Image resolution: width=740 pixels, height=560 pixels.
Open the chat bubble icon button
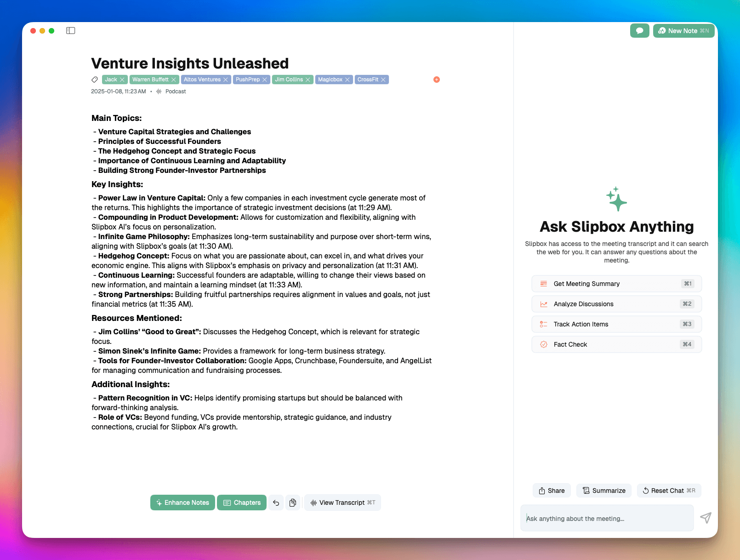639,31
